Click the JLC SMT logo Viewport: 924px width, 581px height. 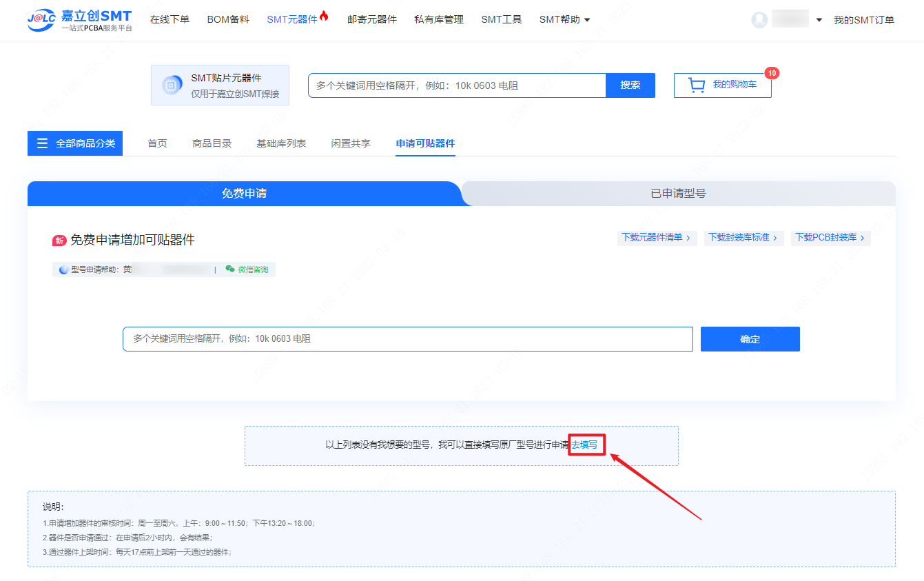[x=79, y=20]
